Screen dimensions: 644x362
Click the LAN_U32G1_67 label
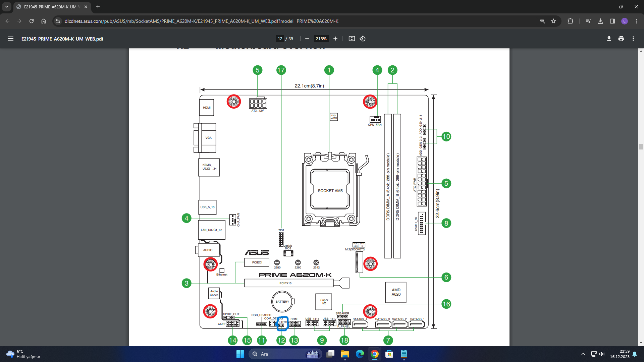tap(211, 230)
